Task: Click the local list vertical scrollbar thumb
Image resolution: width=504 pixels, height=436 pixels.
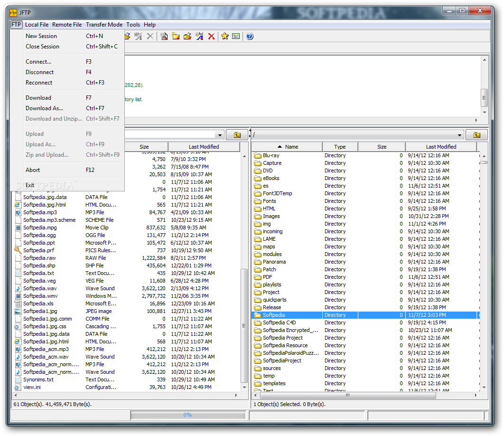Action: (x=244, y=326)
